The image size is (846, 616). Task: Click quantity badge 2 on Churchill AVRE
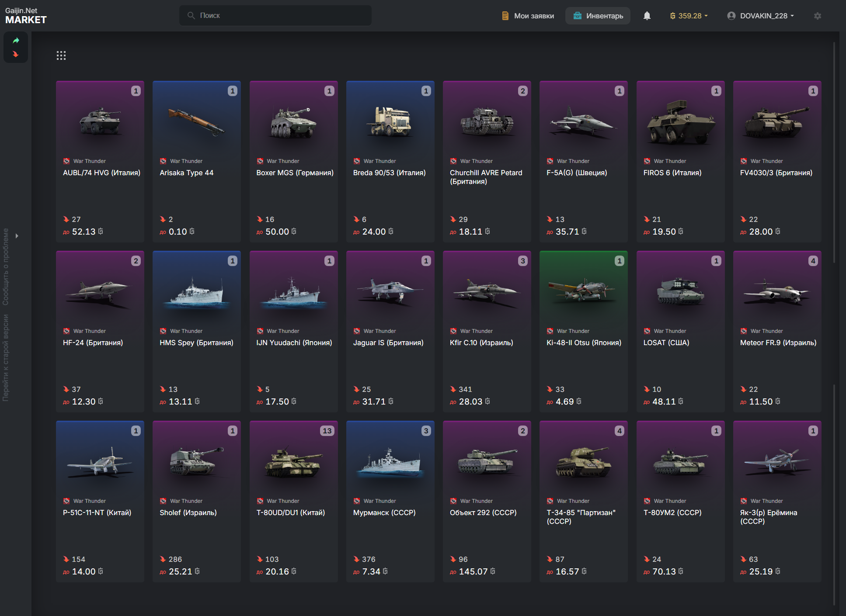(522, 91)
